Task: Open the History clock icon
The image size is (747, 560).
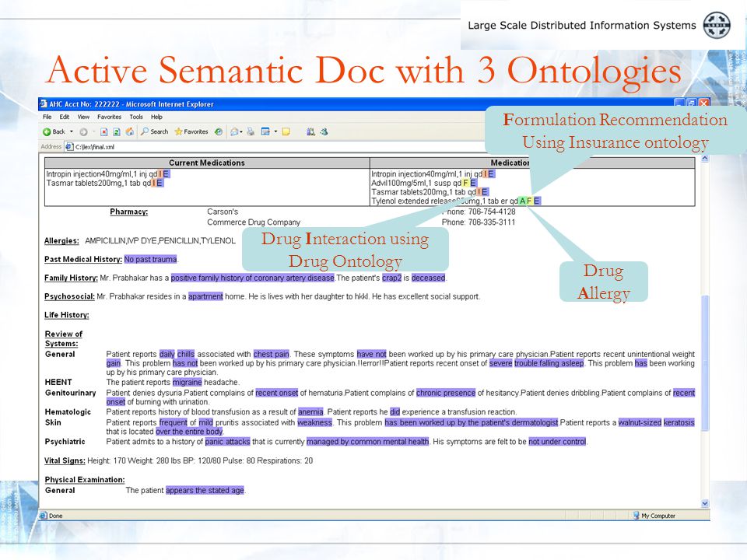Action: tap(218, 132)
